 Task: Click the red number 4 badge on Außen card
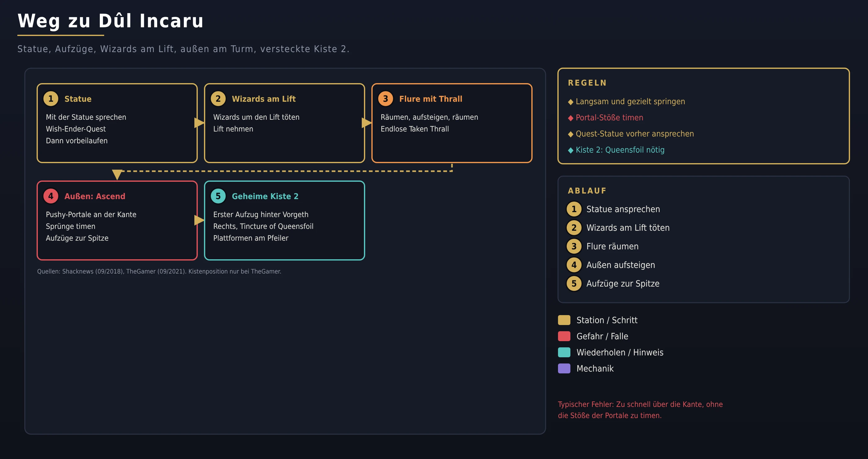point(51,196)
